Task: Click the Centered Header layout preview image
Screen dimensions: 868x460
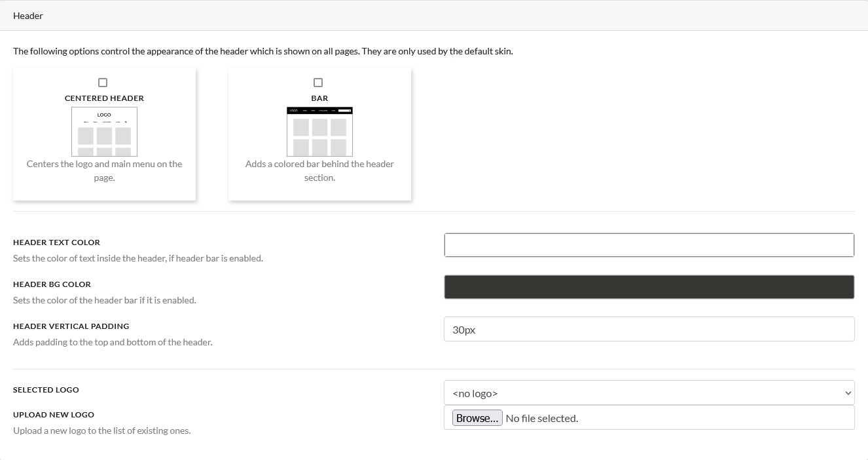Action: 104,131
